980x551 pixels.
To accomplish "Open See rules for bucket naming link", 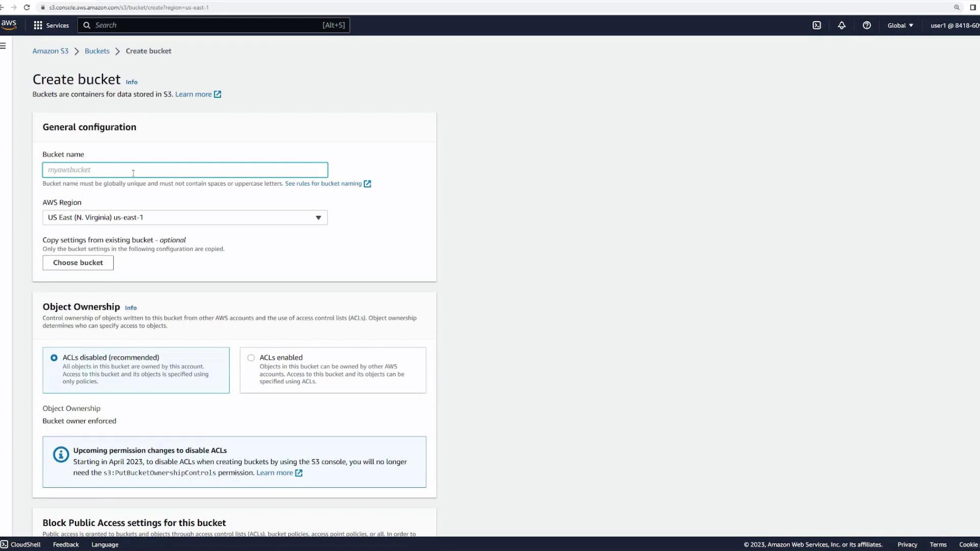I will 323,184.
